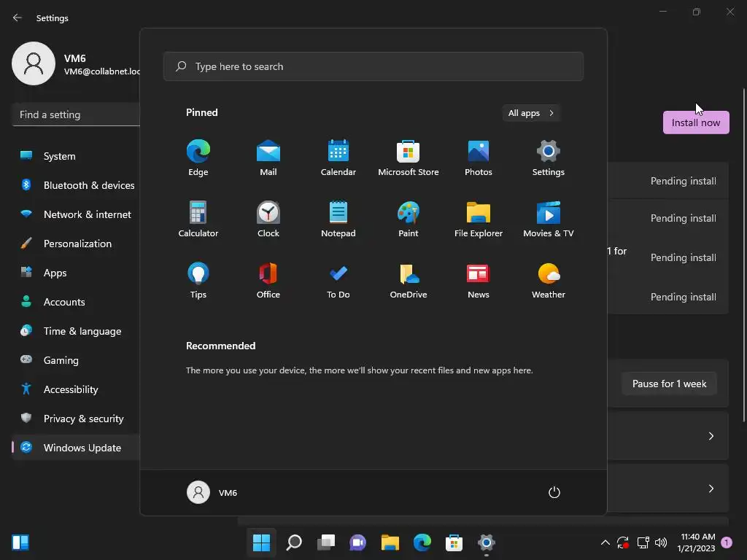Launch the Photos app
The width and height of the screenshot is (747, 560).
479,158
